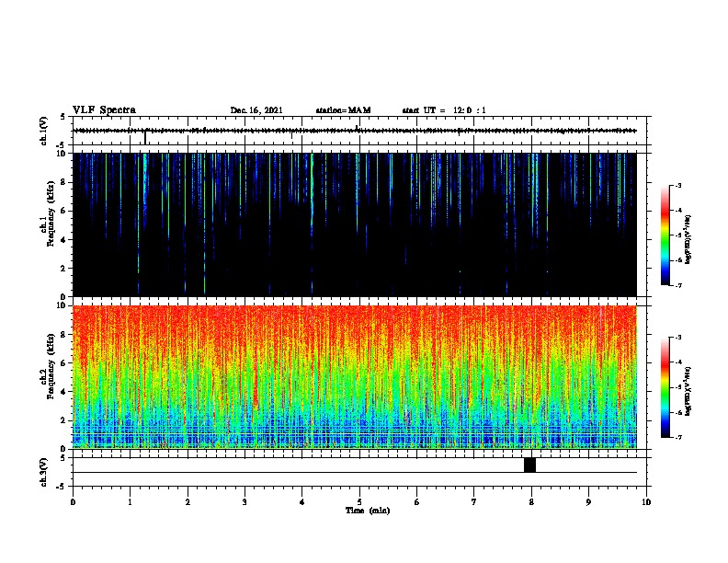Viewport: 728px width, 563px height.
Task: Click the ch.1 spectrogram color bar
Action: coord(665,236)
